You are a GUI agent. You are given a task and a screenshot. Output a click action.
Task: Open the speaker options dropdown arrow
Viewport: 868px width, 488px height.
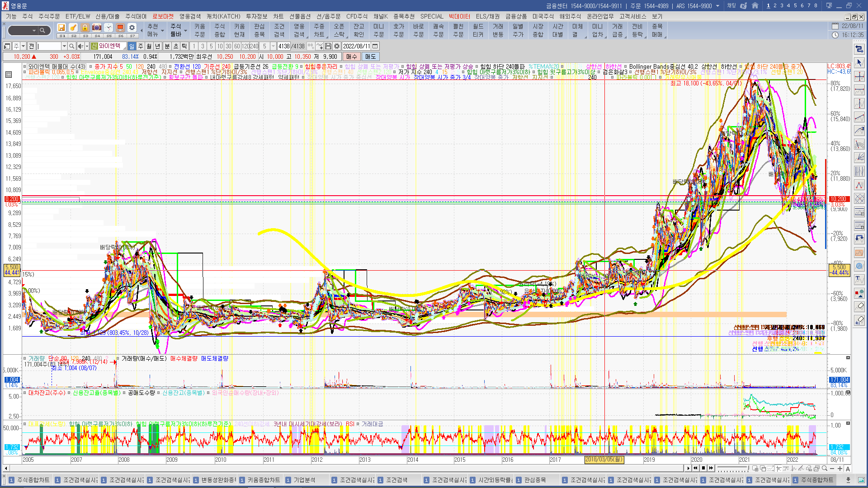pos(87,46)
